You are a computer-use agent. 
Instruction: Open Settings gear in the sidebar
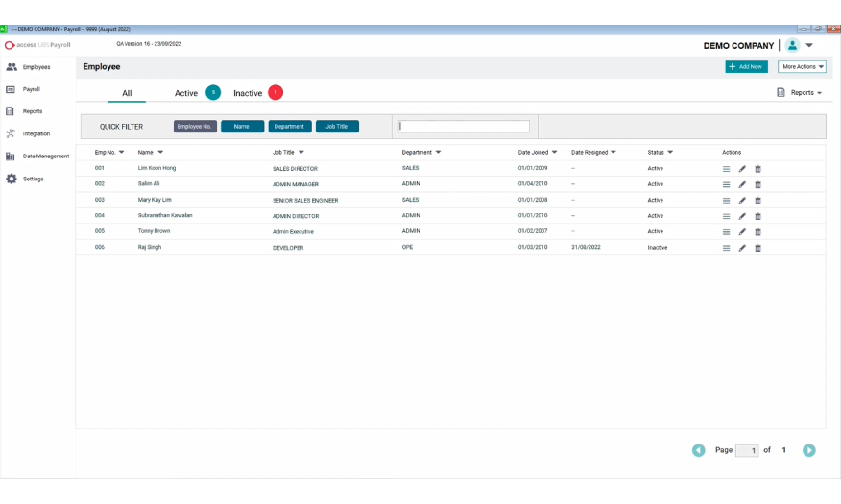click(33, 179)
